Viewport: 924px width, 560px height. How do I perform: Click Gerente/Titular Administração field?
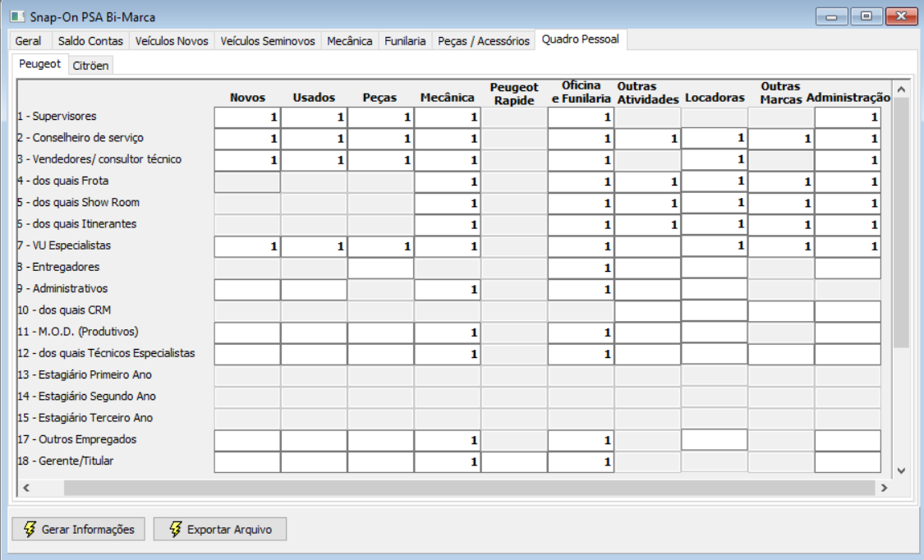[x=848, y=462]
